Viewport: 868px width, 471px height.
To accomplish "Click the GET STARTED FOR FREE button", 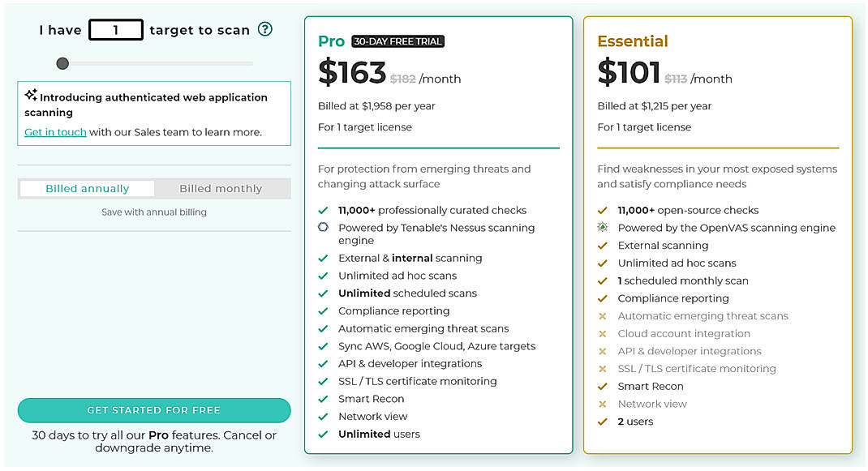I will 153,410.
